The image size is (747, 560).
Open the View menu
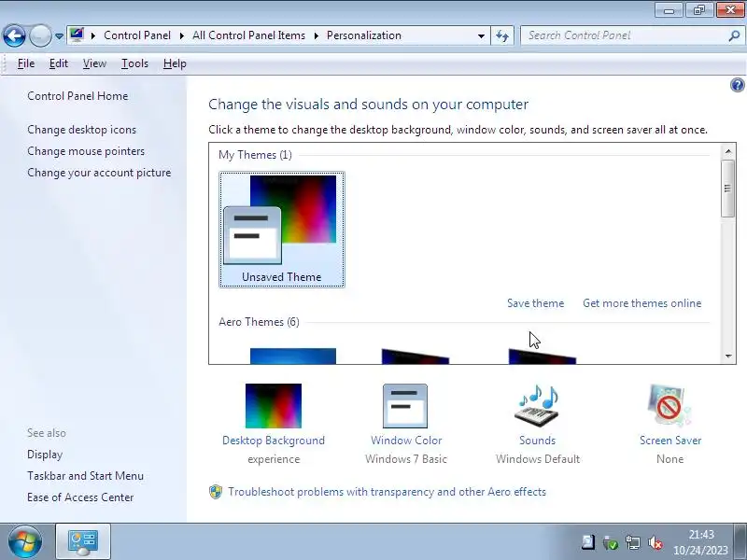[94, 63]
